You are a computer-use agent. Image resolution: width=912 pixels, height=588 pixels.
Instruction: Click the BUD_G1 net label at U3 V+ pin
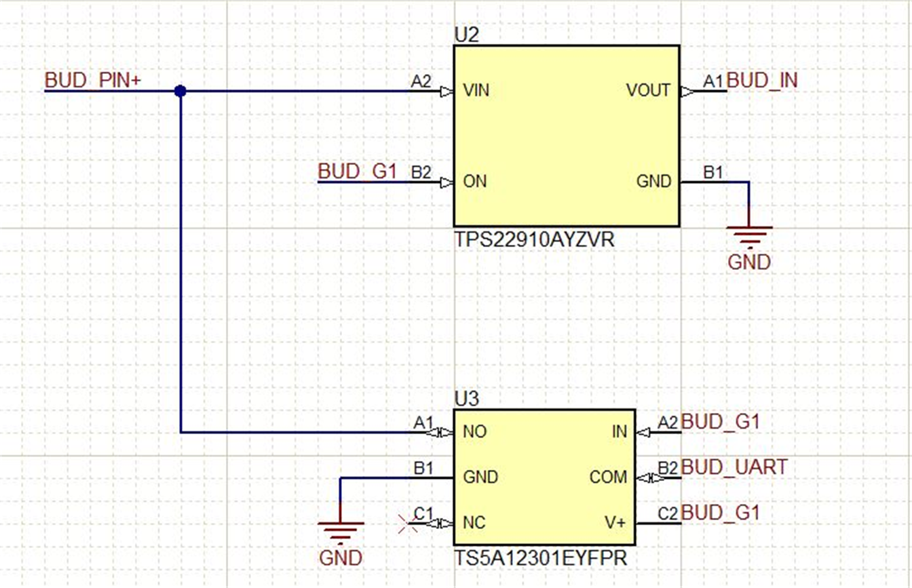(720, 513)
